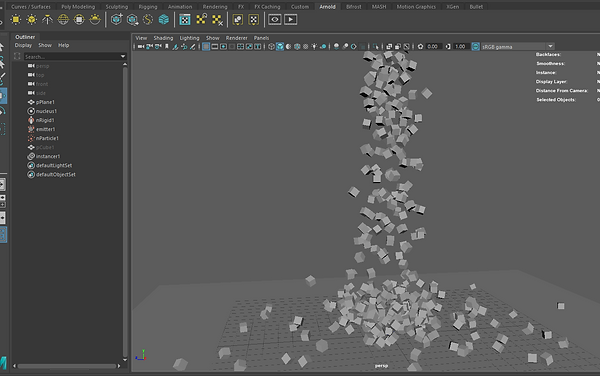
Task: Select defaultLightSet in the Outliner
Action: click(x=54, y=165)
